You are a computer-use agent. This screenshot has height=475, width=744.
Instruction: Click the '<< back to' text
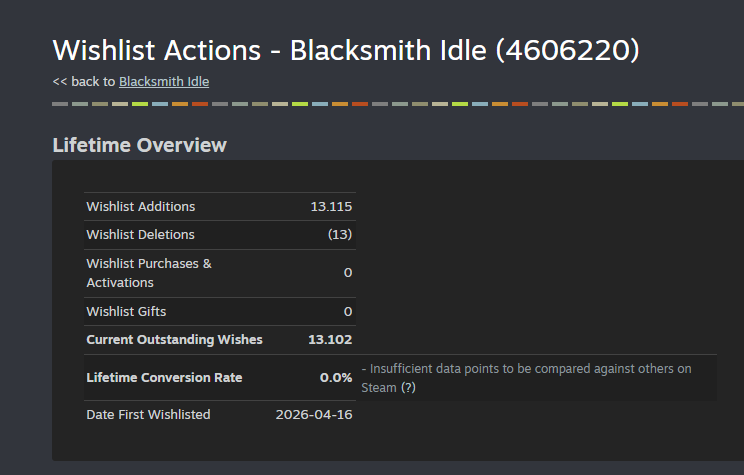84,82
